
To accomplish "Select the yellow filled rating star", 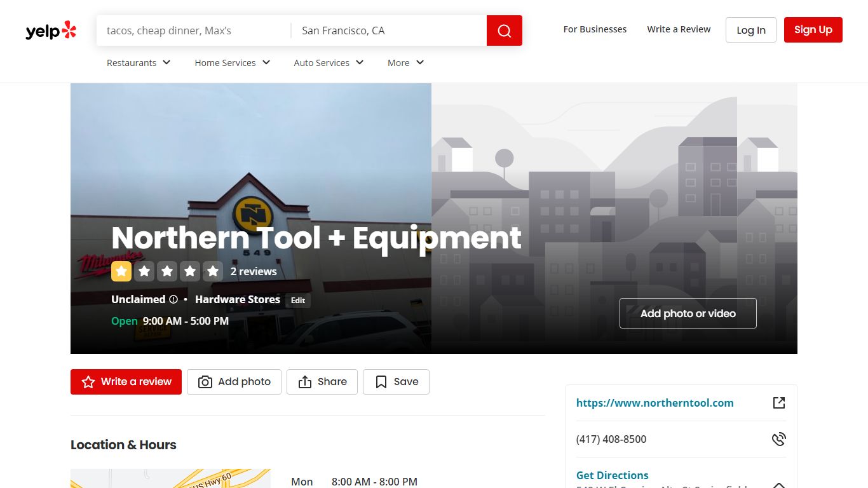I will (121, 271).
